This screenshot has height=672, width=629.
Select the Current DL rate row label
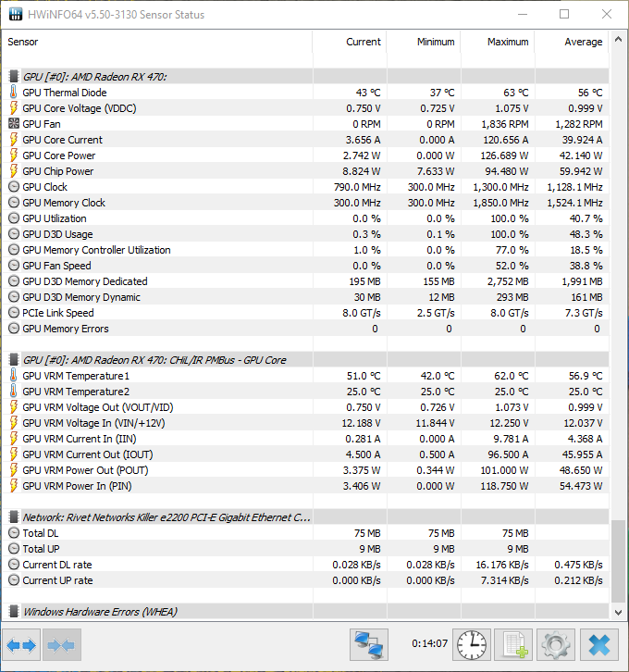click(57, 565)
